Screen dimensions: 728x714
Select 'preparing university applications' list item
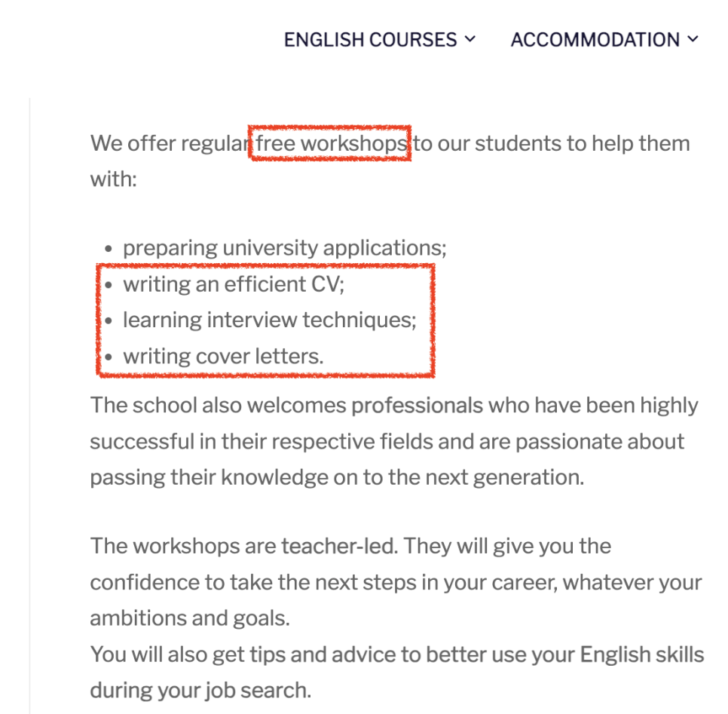(284, 247)
